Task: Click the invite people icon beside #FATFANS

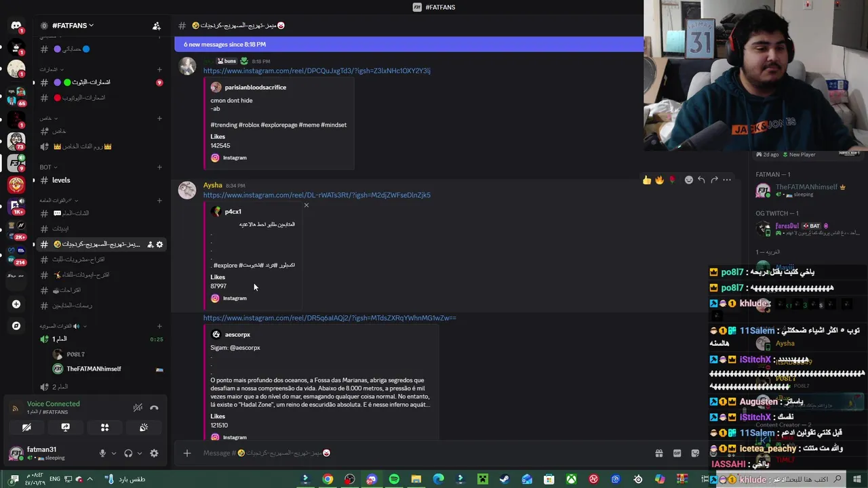Action: click(157, 26)
